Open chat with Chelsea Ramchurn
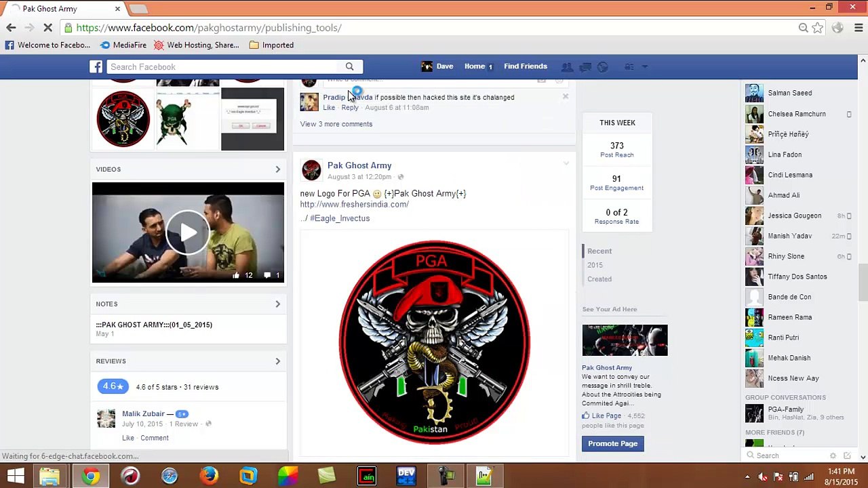This screenshot has width=868, height=488. pos(799,114)
